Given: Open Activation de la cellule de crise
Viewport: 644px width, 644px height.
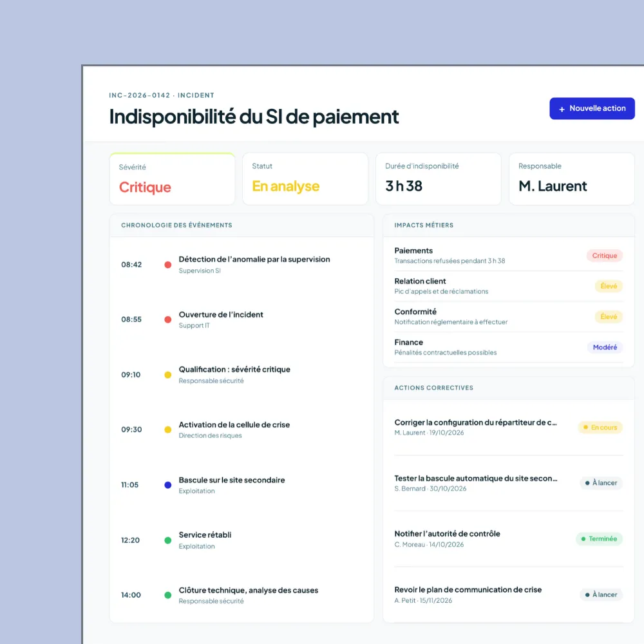Looking at the screenshot, I should pos(241,430).
